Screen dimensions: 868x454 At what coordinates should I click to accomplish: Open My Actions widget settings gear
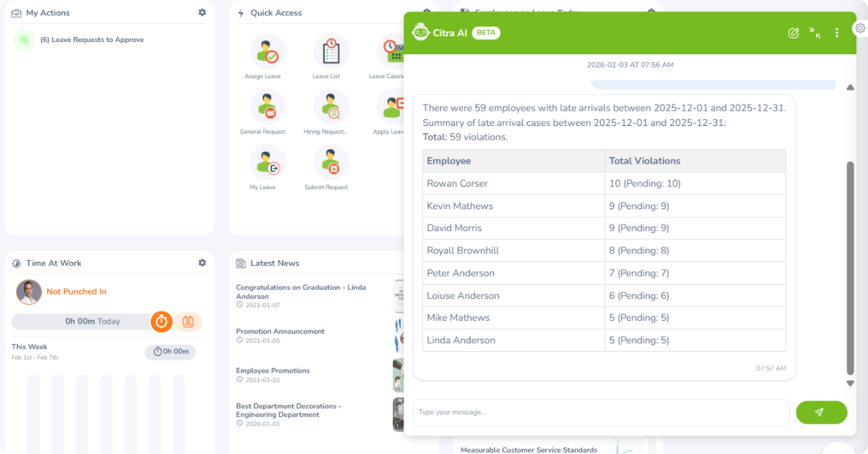coord(202,13)
